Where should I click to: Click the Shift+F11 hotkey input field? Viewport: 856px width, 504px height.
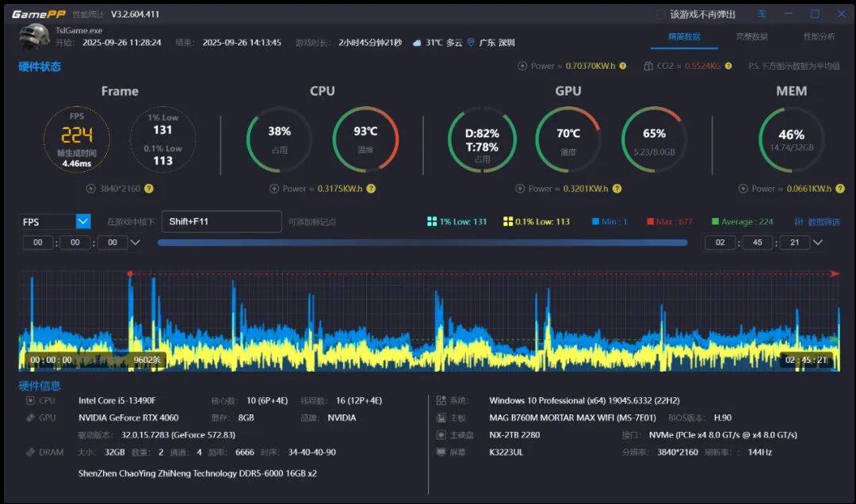point(221,222)
